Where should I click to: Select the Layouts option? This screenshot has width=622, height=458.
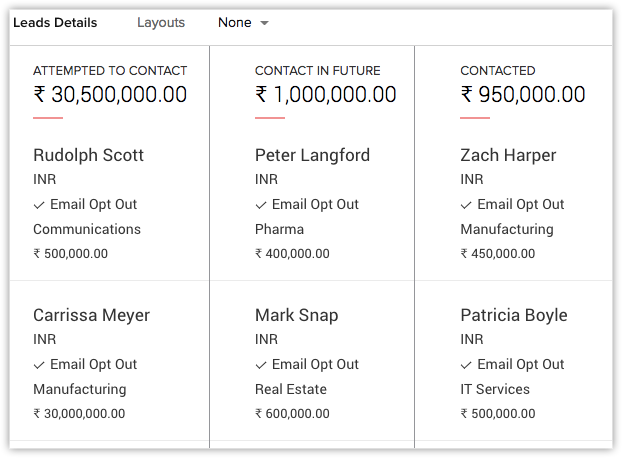click(x=161, y=22)
